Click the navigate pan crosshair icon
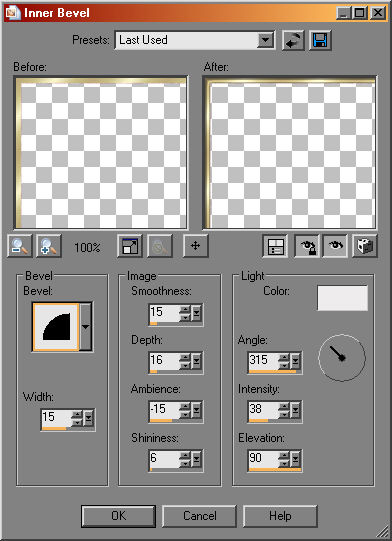The width and height of the screenshot is (392, 541). point(196,246)
